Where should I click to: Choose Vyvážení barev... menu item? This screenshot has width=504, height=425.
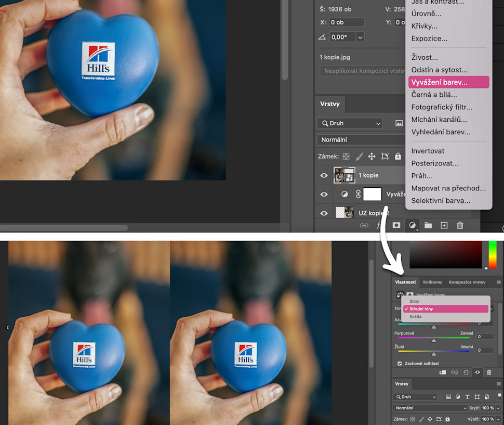click(449, 82)
